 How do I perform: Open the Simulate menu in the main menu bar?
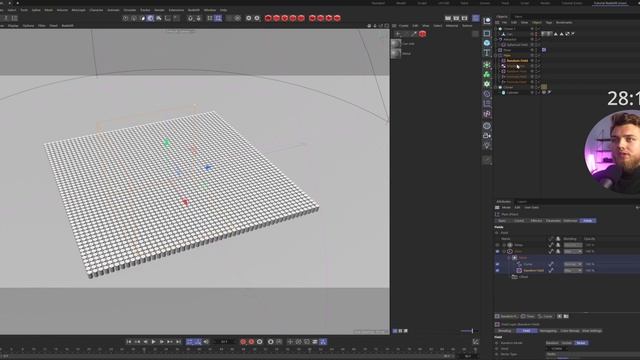tap(130, 10)
